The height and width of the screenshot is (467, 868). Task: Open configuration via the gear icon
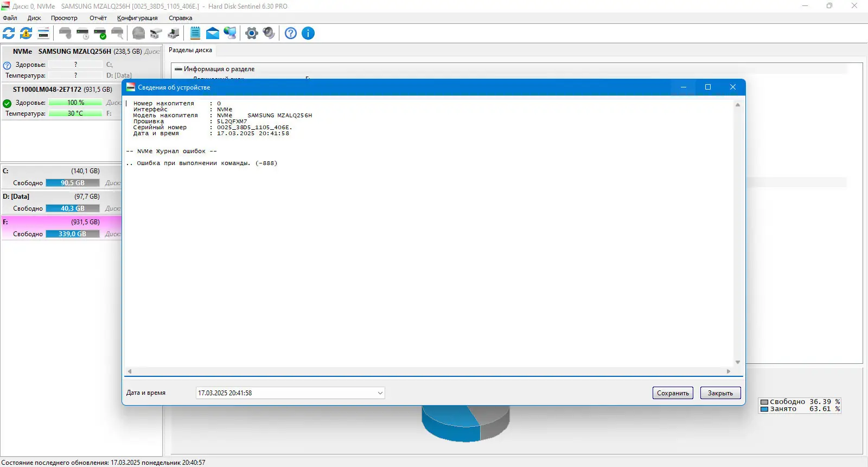point(251,33)
